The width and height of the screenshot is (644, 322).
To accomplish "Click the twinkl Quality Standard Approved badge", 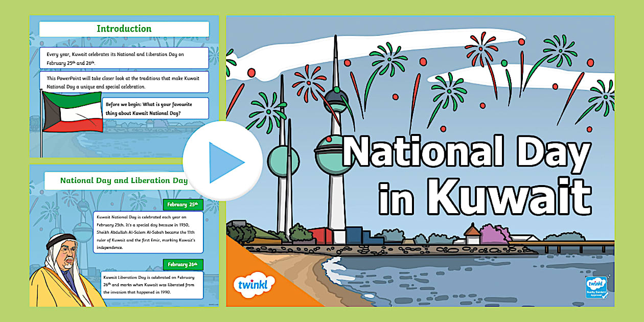I will (596, 287).
